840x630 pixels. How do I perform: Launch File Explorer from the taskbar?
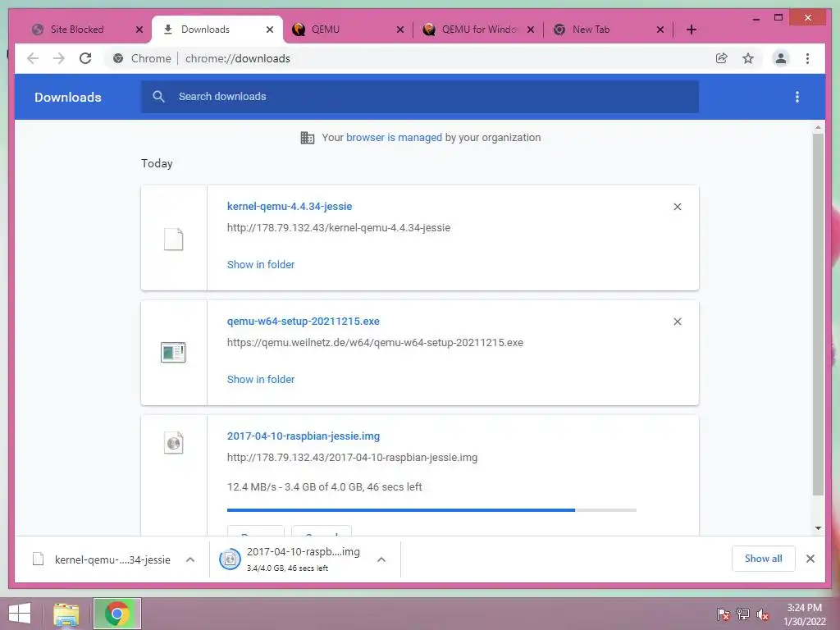(66, 614)
